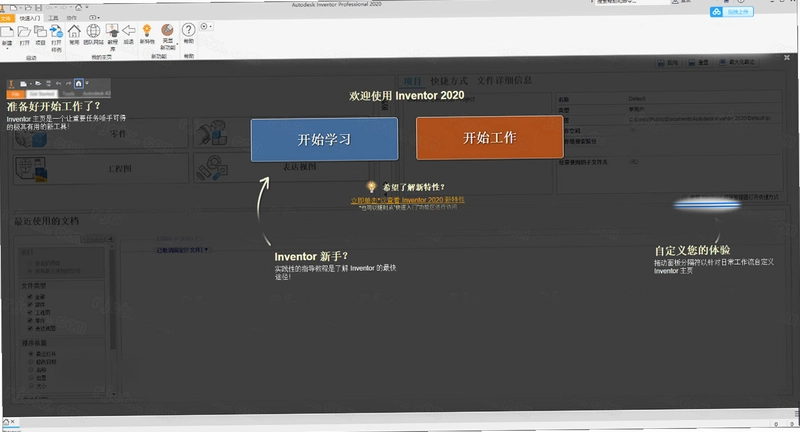
Task: Switch to the 协作 (Collaborate) ribbon tab
Action: (x=71, y=18)
